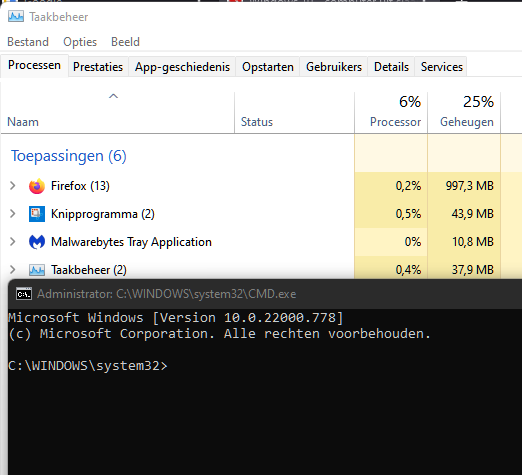
Task: Open the Opties menu
Action: coord(80,42)
